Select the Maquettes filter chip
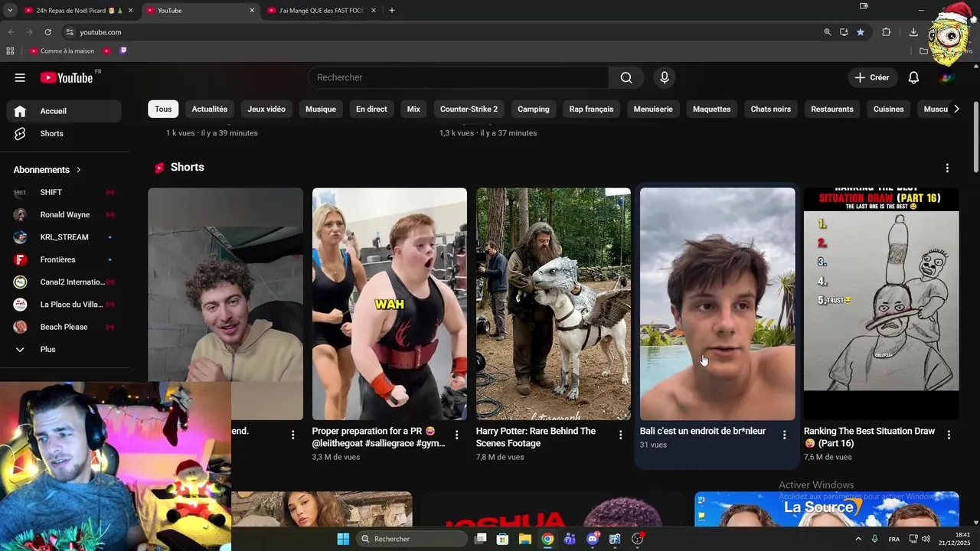The height and width of the screenshot is (551, 980). coord(712,109)
